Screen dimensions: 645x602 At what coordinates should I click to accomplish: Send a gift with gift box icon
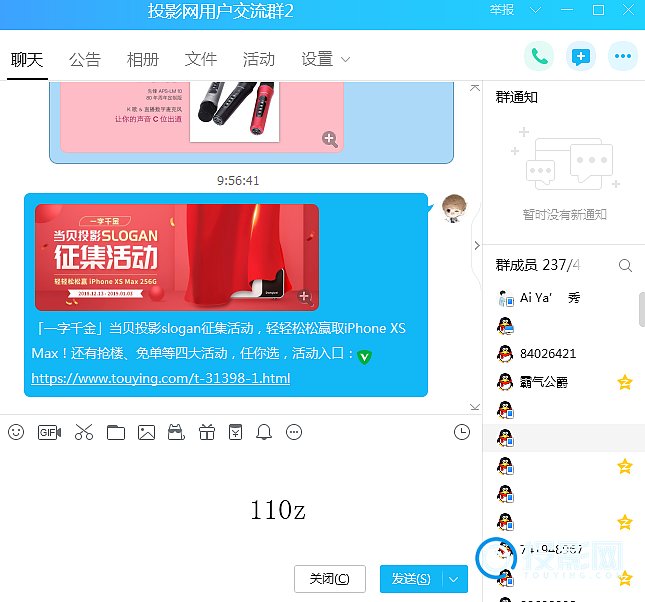(207, 432)
